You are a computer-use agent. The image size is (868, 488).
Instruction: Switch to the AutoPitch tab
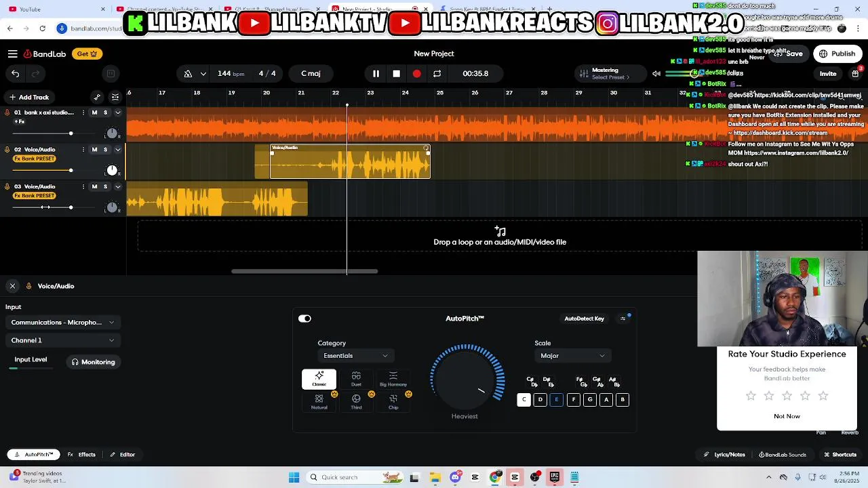(34, 455)
